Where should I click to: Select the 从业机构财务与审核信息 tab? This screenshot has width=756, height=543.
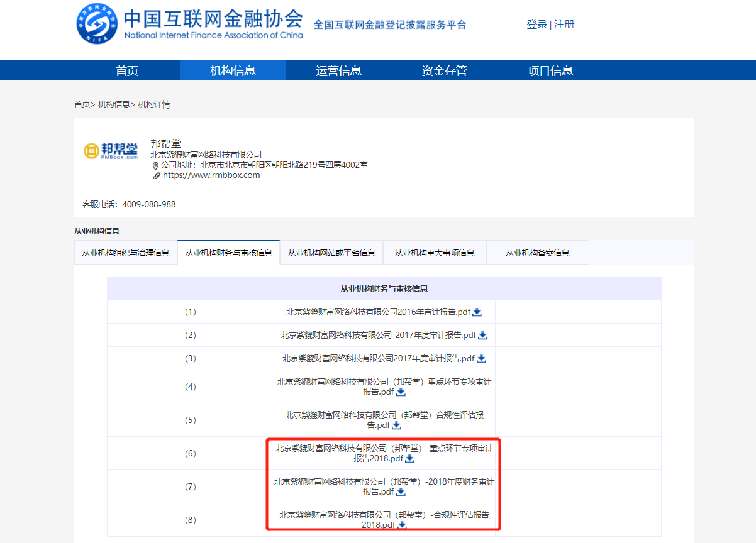click(x=229, y=253)
